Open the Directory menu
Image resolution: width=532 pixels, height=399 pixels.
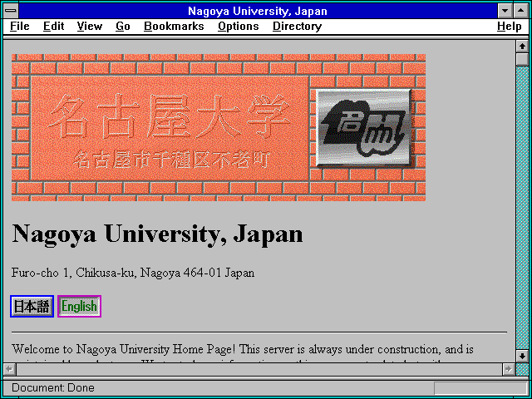[x=298, y=27]
